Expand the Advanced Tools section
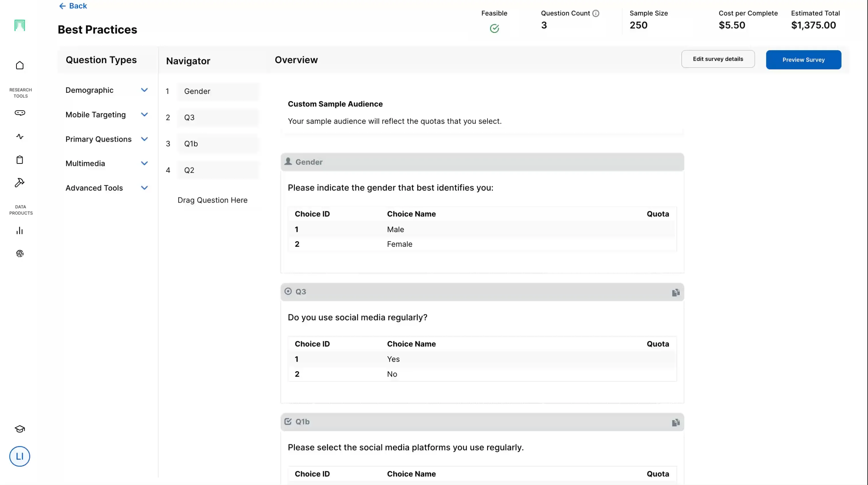 click(107, 188)
